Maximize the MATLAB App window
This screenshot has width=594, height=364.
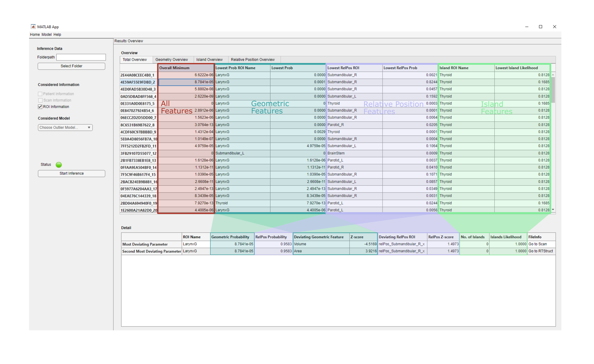(540, 27)
